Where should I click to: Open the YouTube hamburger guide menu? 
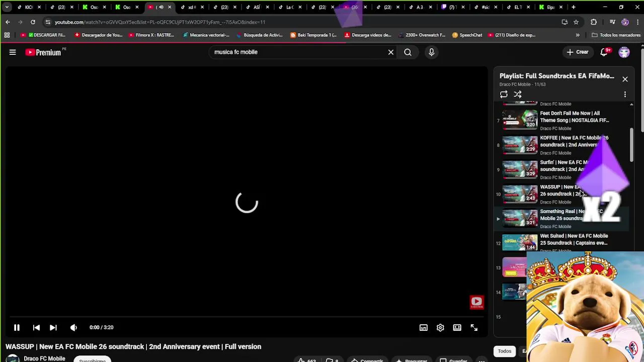coord(13,52)
